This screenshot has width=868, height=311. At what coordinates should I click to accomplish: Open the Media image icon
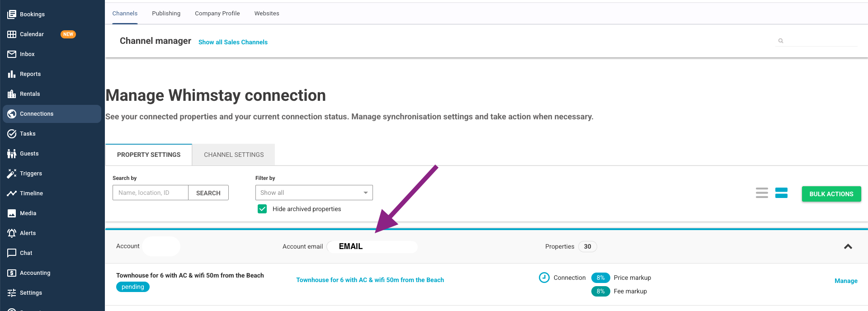coord(12,213)
